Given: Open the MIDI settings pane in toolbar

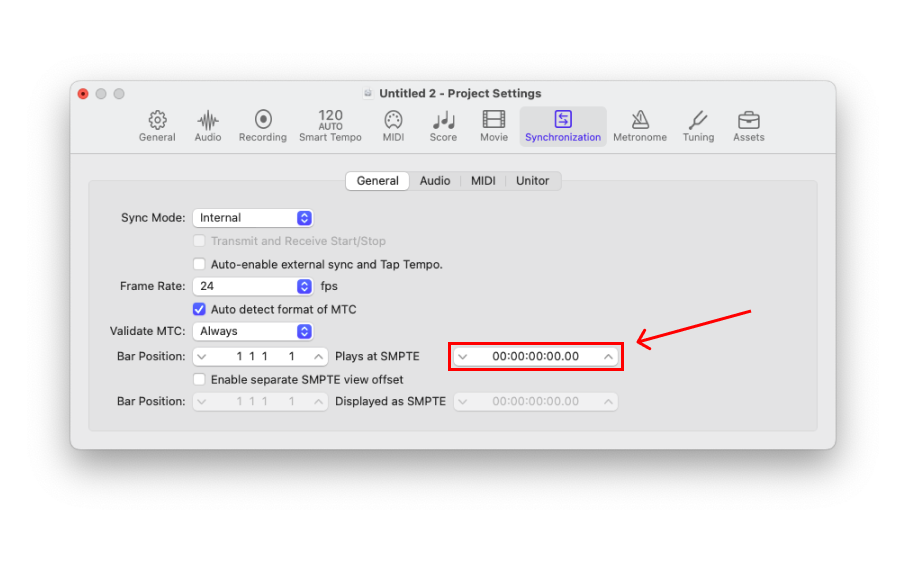Looking at the screenshot, I should point(393,126).
